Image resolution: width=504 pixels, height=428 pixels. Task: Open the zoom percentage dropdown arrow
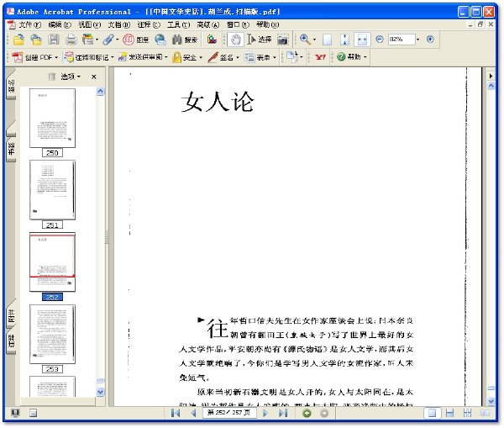pyautogui.click(x=417, y=40)
